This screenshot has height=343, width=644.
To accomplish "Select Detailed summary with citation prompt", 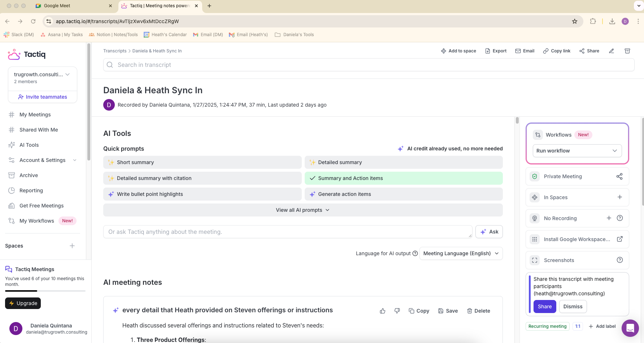I will pyautogui.click(x=203, y=178).
